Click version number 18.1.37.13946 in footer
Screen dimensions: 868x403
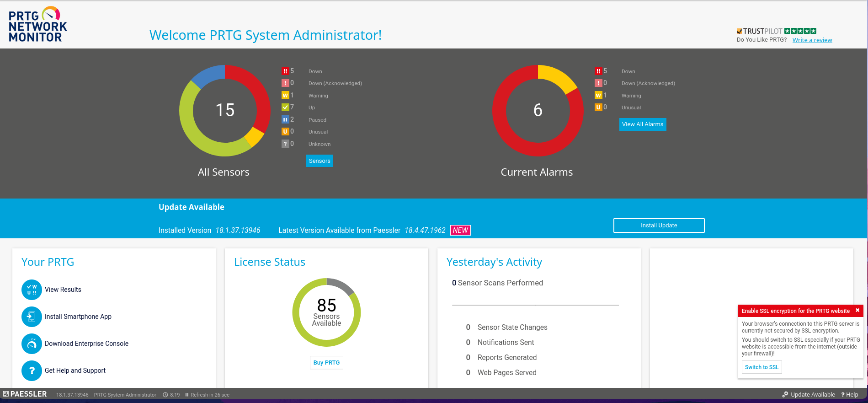pyautogui.click(x=72, y=395)
